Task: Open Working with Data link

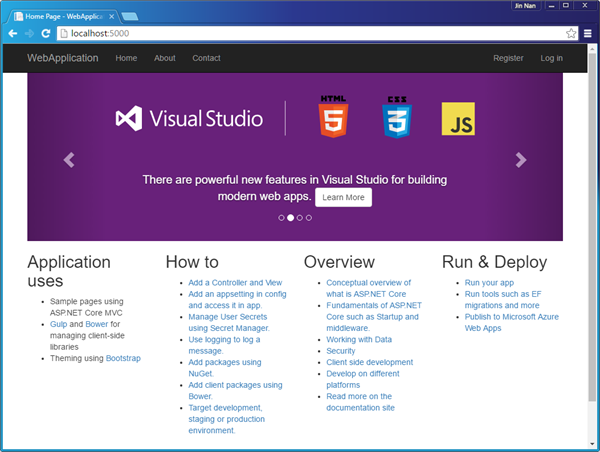Action: coord(359,339)
